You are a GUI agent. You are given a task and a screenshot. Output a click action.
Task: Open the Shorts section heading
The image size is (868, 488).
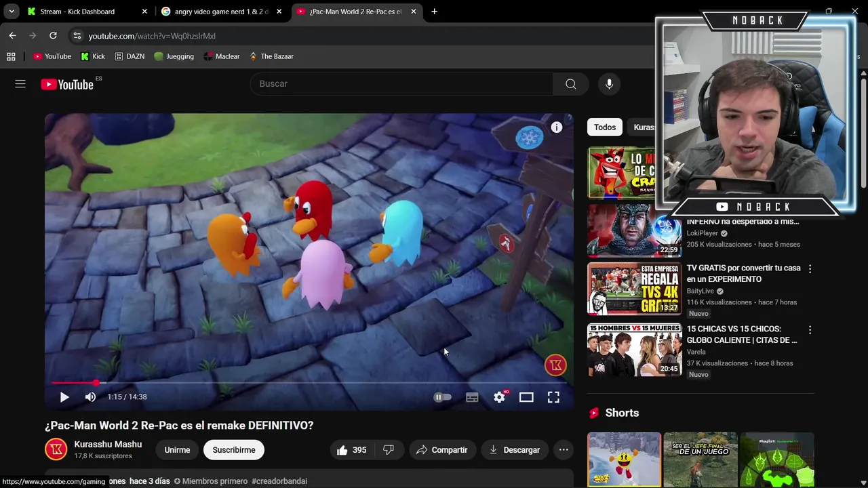coord(622,413)
